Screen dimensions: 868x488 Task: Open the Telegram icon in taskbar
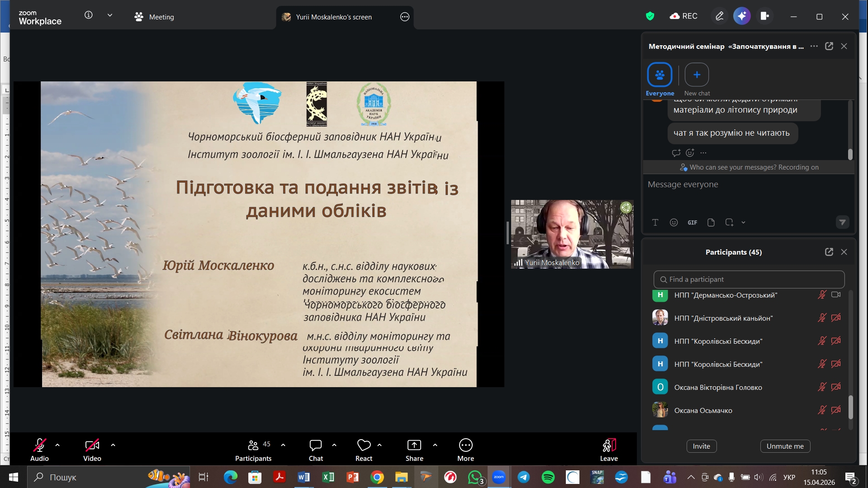pos(523,477)
